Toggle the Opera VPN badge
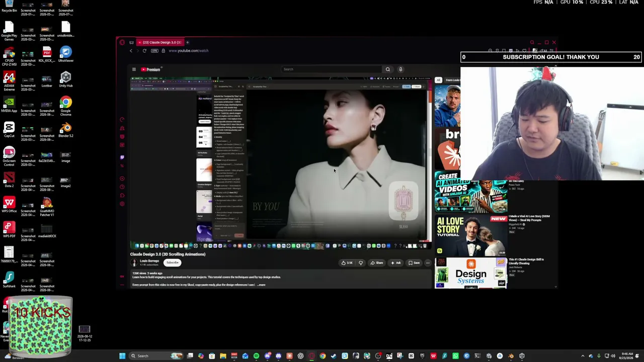The width and height of the screenshot is (644, 362). (x=154, y=51)
